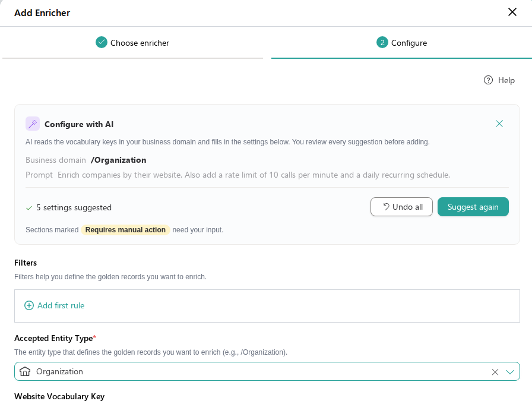The height and width of the screenshot is (404, 532).
Task: Go back to Choose enricher step
Action: pos(132,43)
